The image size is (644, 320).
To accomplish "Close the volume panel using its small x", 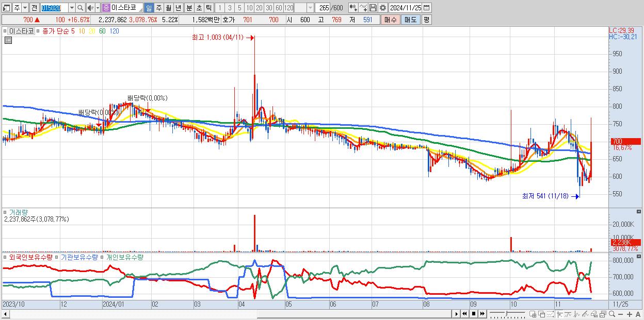I will coord(639,212).
